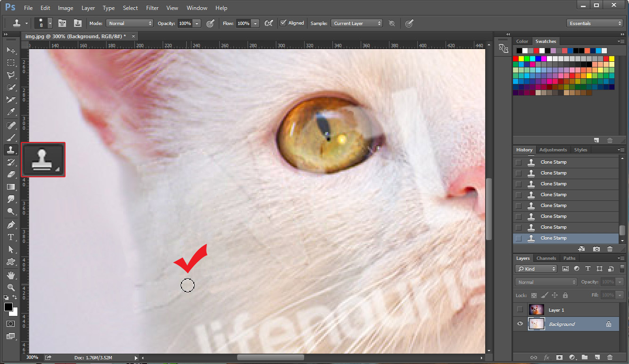Image resolution: width=629 pixels, height=364 pixels.
Task: Click the zoom level field showing 300%
Action: (x=32, y=357)
